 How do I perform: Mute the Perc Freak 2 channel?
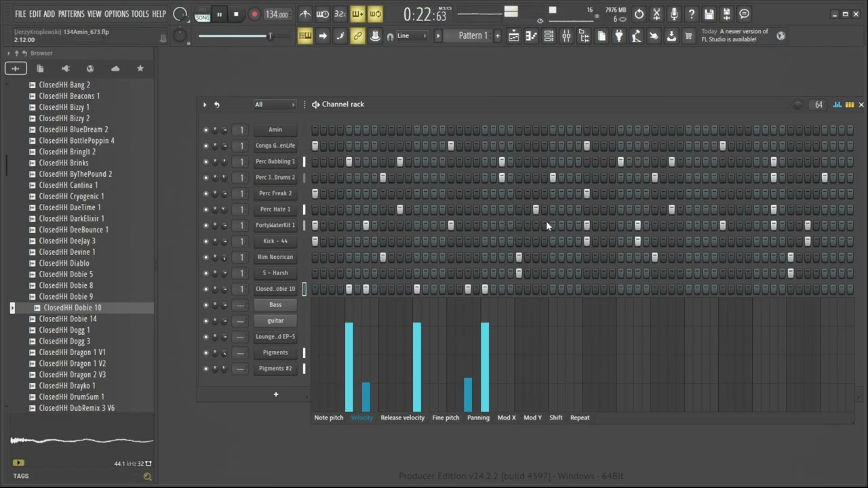tap(205, 193)
